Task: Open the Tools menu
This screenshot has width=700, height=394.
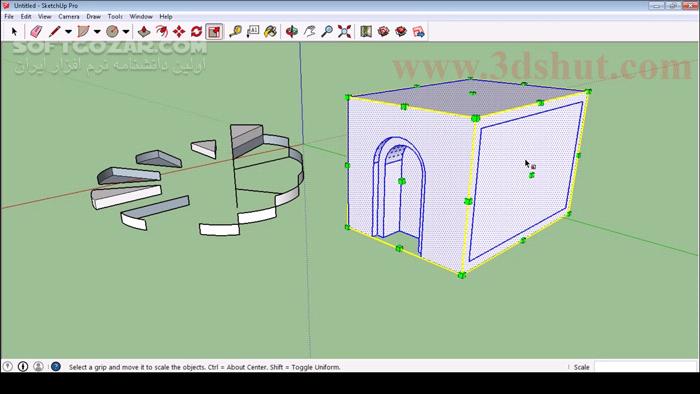Action: click(x=115, y=17)
